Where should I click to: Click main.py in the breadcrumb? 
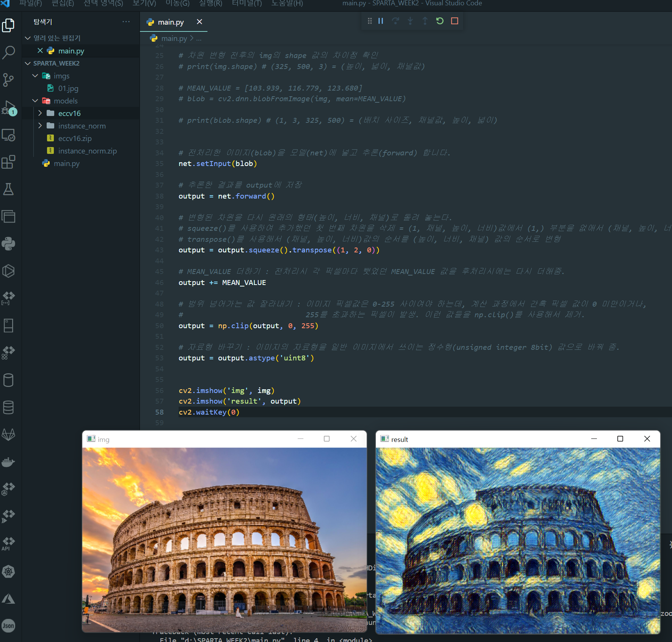coord(174,38)
